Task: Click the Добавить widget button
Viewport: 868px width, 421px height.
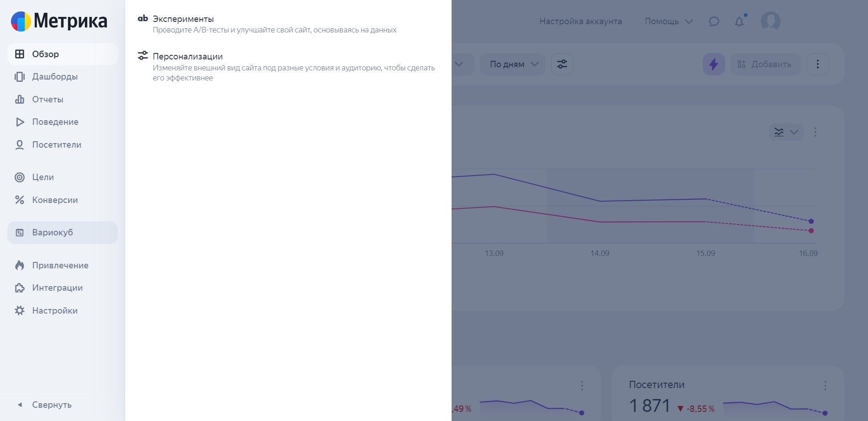Action: 765,64
